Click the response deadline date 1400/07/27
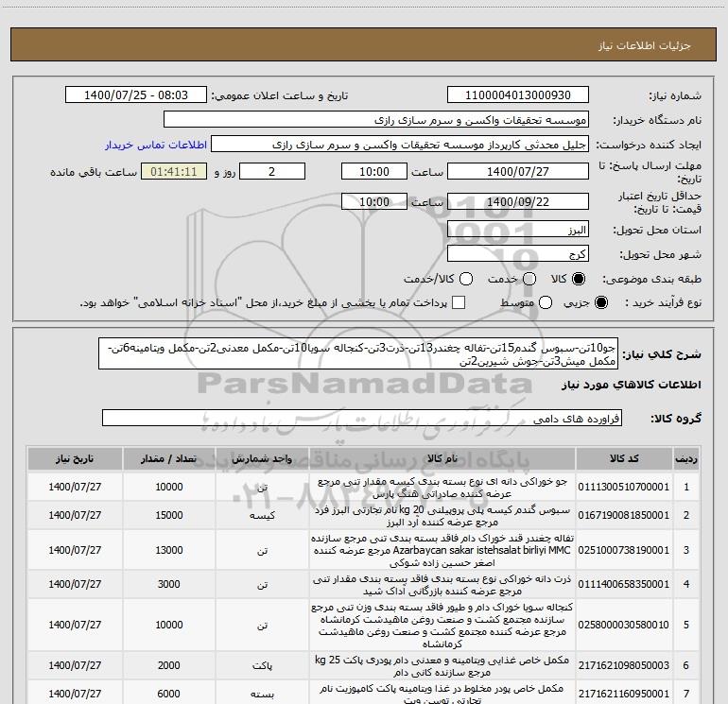 point(518,171)
